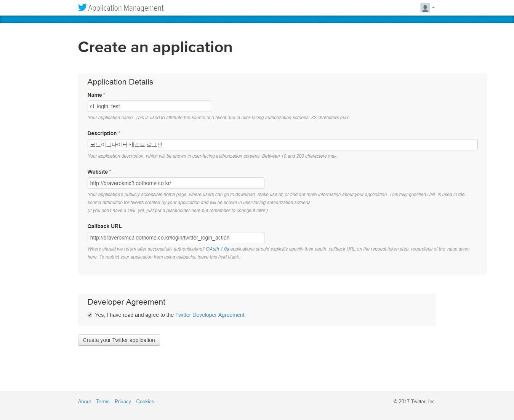The height and width of the screenshot is (420, 514).
Task: Open the Terms footer link
Action: [x=103, y=401]
